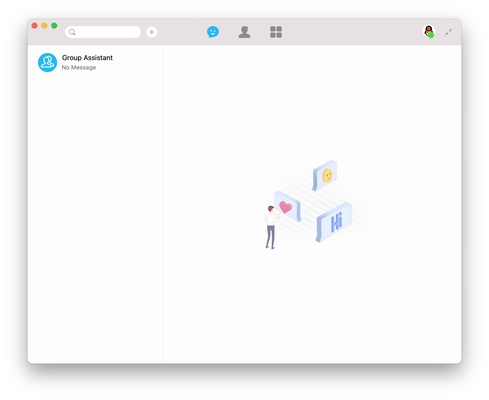
Task: Click the penguin profile avatar
Action: point(429,32)
